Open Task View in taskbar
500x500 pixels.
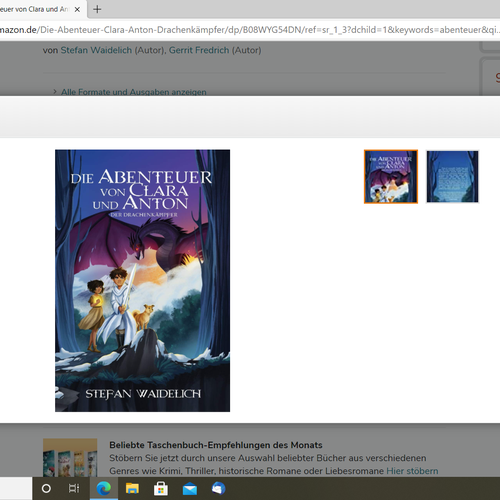point(74,489)
